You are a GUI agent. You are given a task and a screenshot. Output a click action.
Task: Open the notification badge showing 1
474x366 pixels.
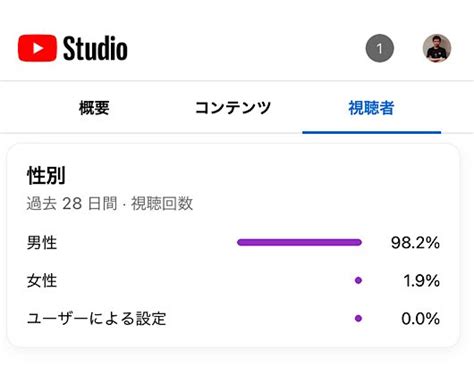pos(380,48)
